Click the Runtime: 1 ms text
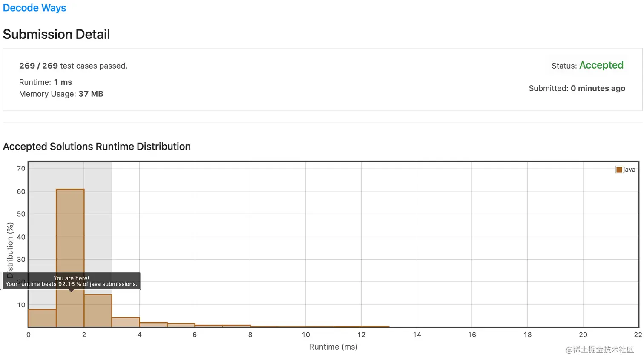The width and height of the screenshot is (644, 364). [x=46, y=82]
